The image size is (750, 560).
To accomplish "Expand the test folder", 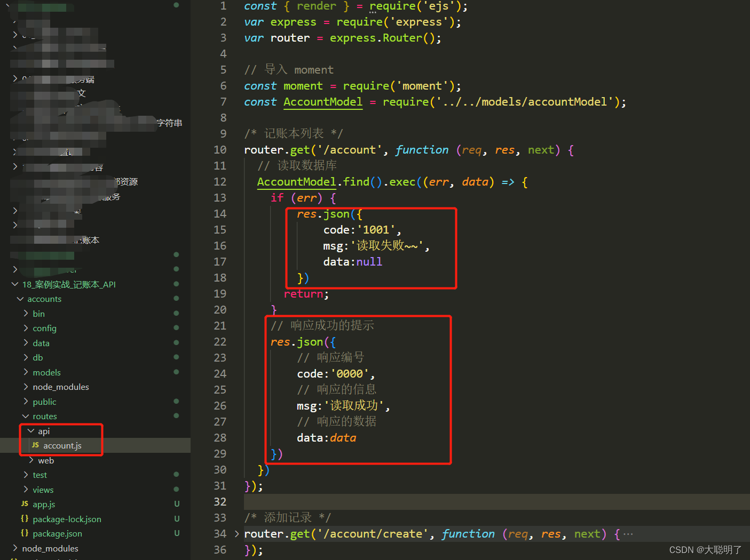I will 26,475.
